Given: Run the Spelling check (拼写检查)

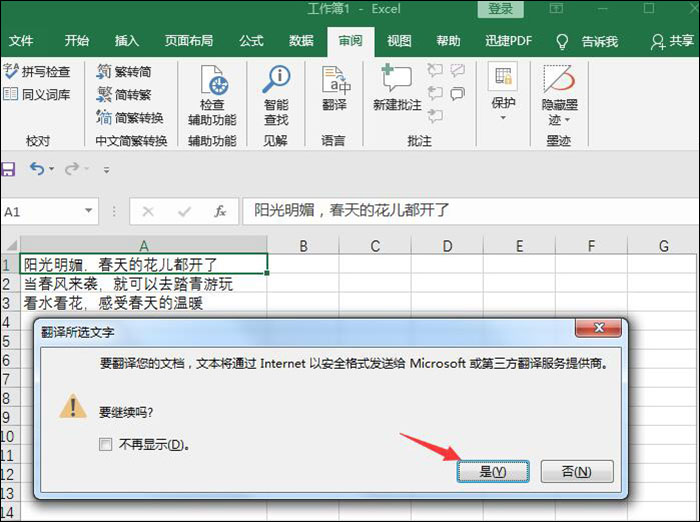Looking at the screenshot, I should pos(37,71).
